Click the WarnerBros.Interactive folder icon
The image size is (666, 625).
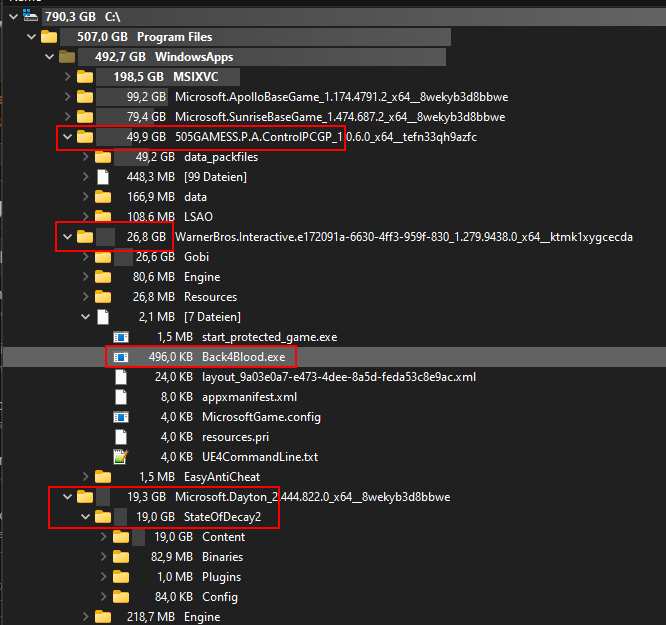85,237
